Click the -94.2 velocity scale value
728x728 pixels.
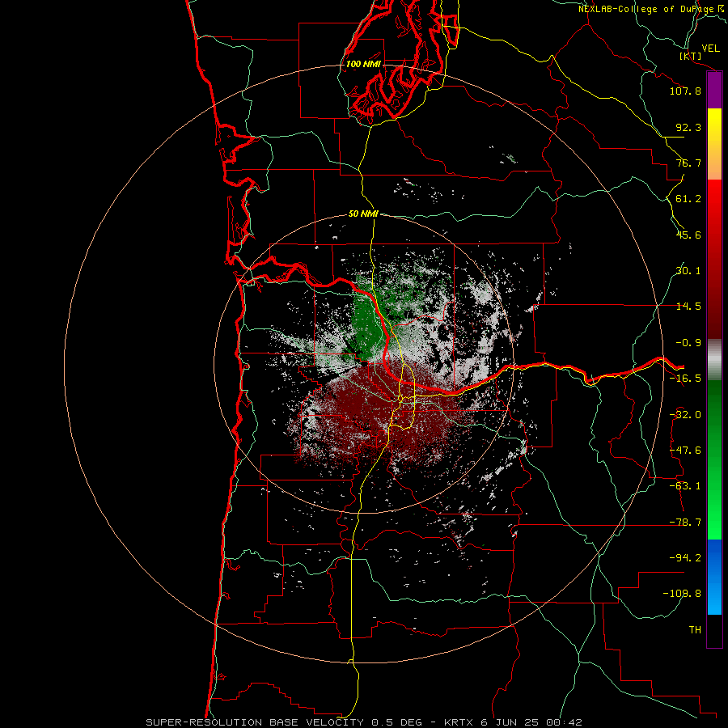pos(685,557)
